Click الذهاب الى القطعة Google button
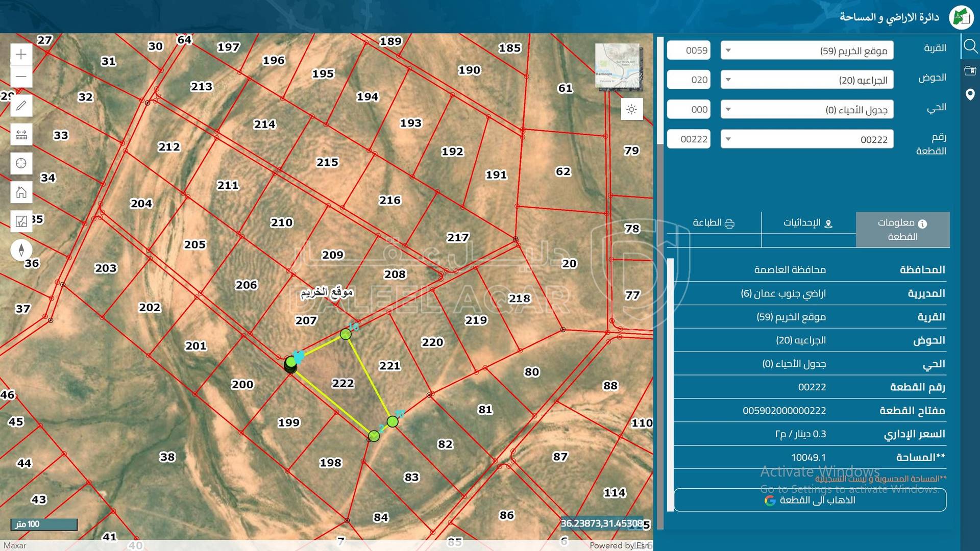 [x=810, y=500]
